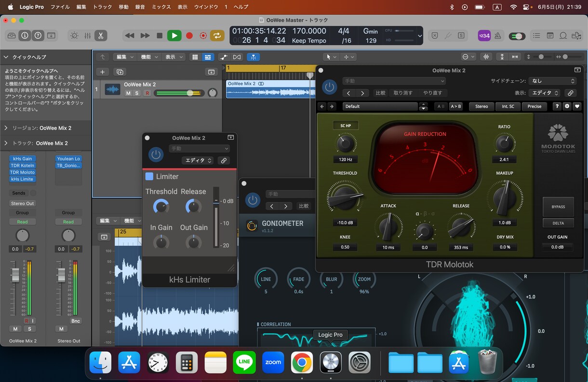Toggle the Editors scissors icon
Screen dimensions: 588x382
click(100, 36)
